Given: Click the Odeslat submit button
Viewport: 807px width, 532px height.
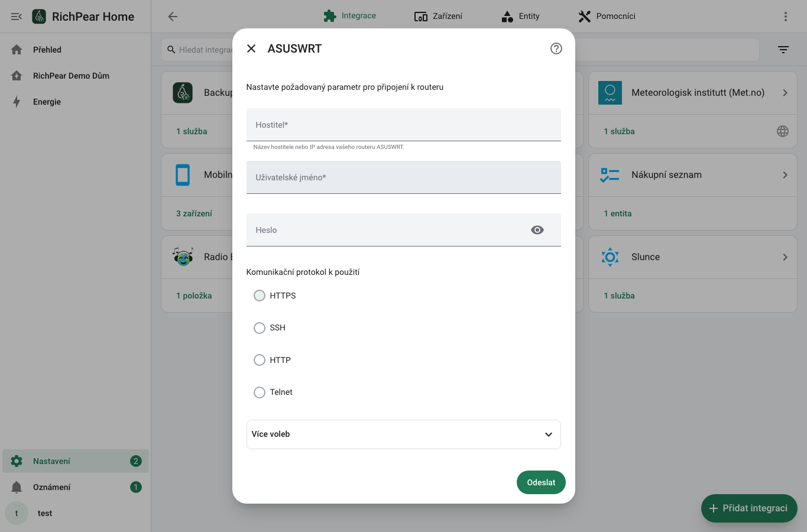Looking at the screenshot, I should coord(541,482).
